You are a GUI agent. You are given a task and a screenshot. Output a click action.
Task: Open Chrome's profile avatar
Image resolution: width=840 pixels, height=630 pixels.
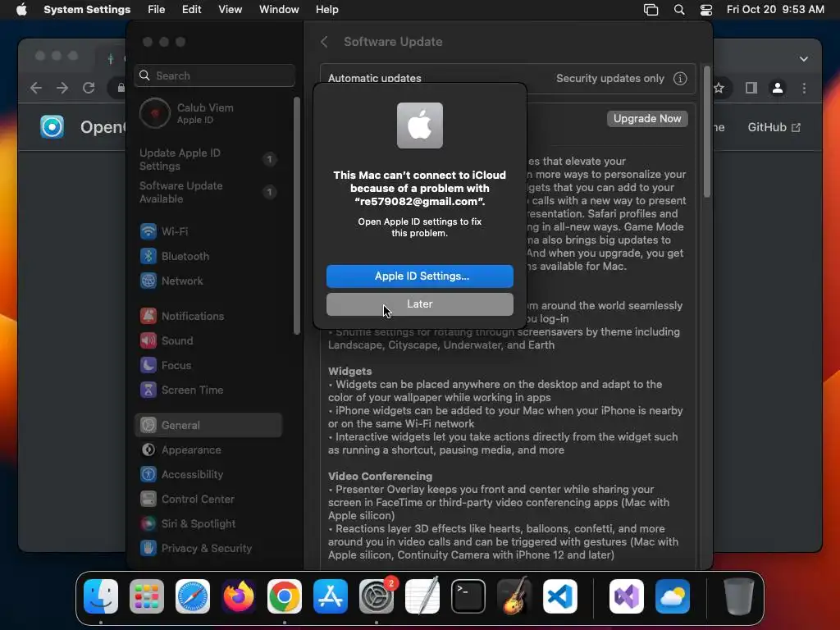point(778,88)
